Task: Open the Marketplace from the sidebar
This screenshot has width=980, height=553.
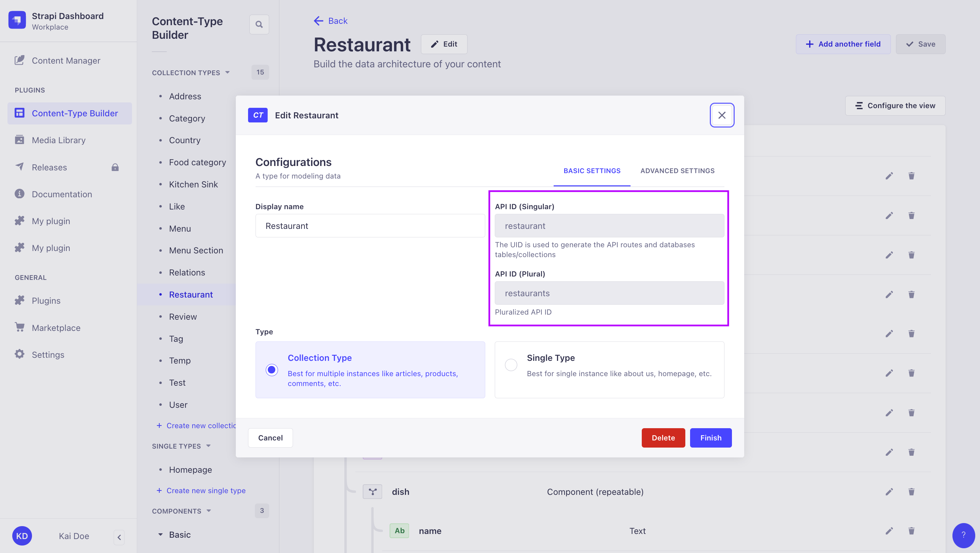Action: [x=56, y=328]
